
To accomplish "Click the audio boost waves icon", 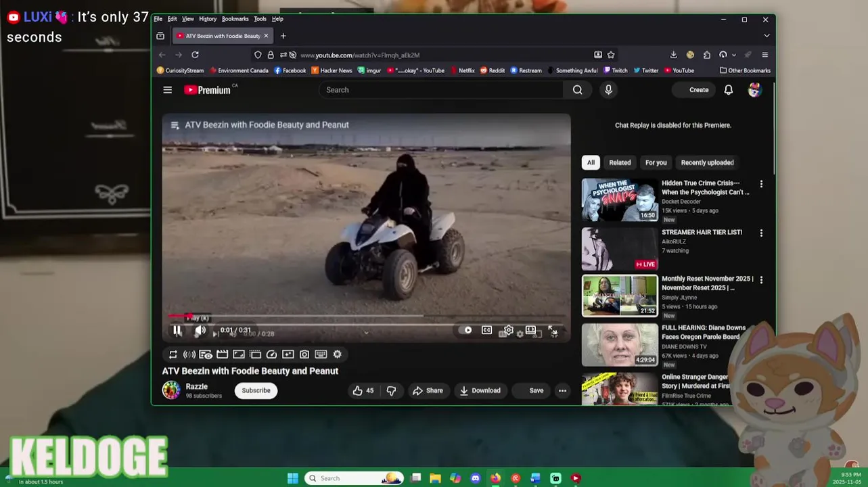I will point(189,354).
